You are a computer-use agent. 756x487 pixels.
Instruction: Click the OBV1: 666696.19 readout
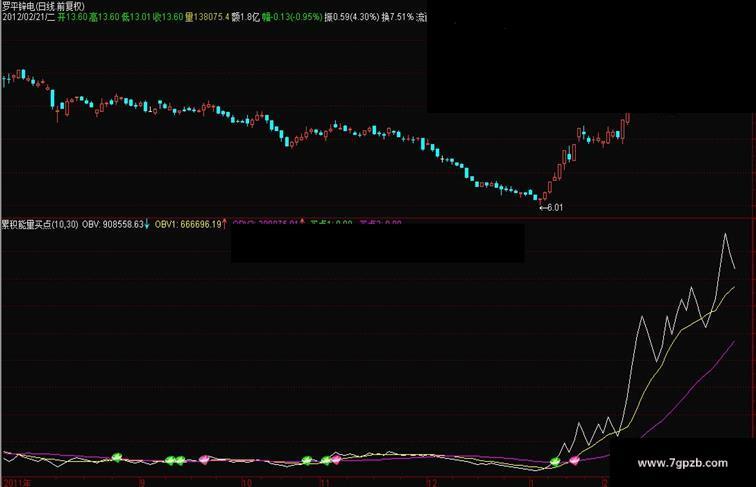point(188,224)
